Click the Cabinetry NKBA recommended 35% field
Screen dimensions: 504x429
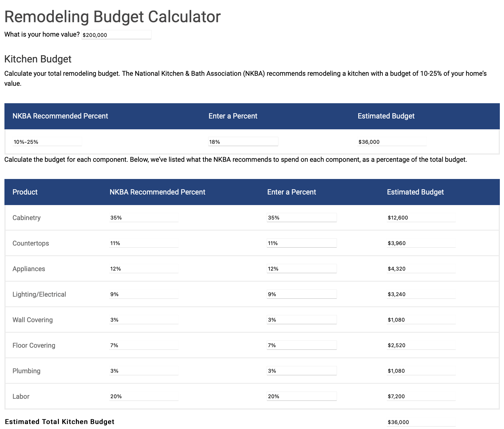(144, 218)
